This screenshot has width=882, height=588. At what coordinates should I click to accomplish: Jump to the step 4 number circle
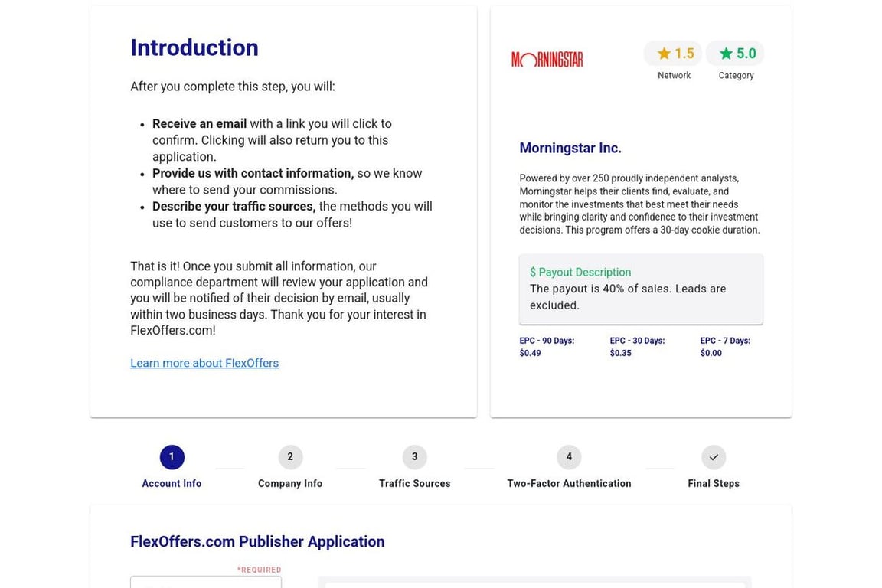[569, 457]
